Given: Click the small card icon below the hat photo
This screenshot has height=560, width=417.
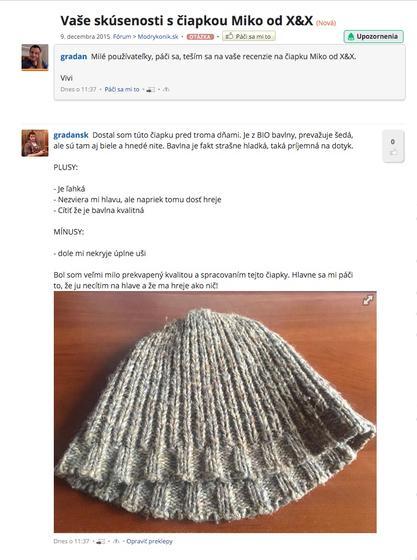Looking at the screenshot, I should [x=101, y=541].
